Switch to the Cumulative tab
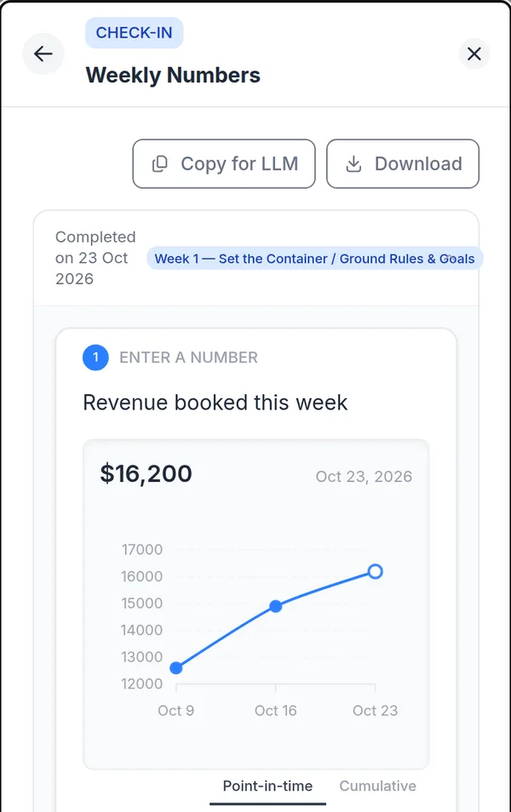511x812 pixels. [377, 786]
